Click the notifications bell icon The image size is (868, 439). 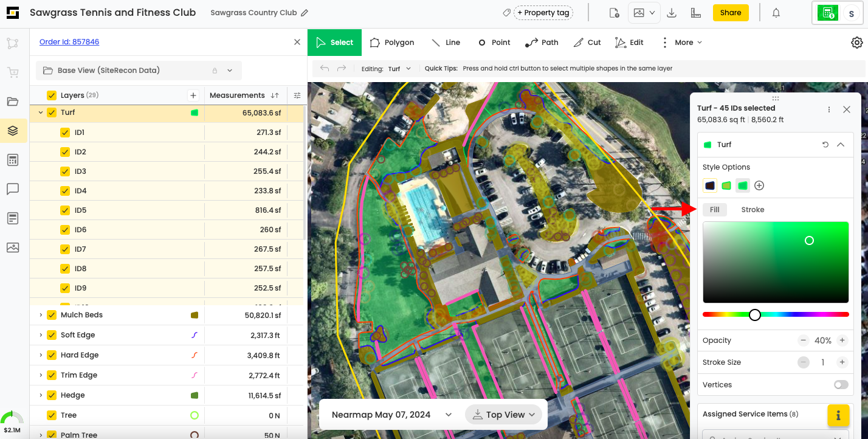click(x=776, y=13)
